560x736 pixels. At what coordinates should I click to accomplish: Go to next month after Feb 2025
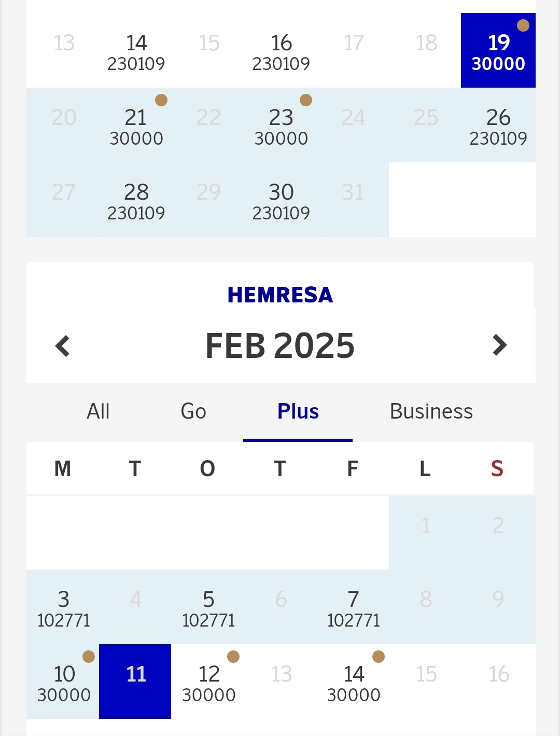click(499, 345)
